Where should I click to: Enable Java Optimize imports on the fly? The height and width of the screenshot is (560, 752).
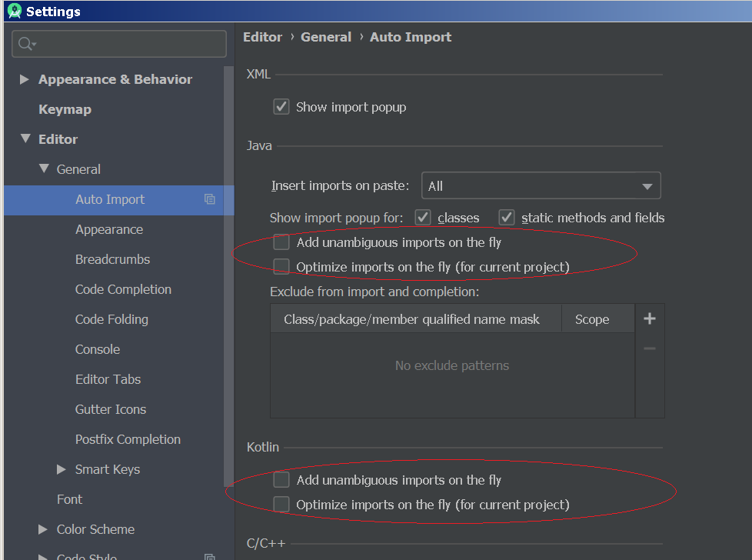pos(281,266)
